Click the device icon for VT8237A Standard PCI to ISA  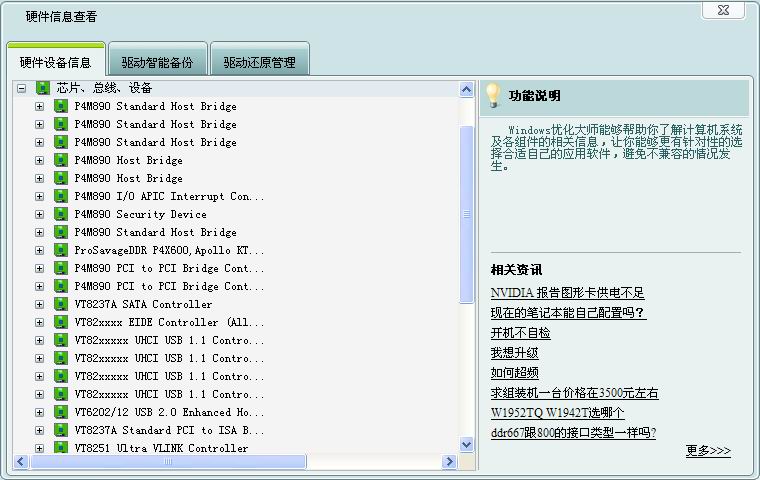61,430
